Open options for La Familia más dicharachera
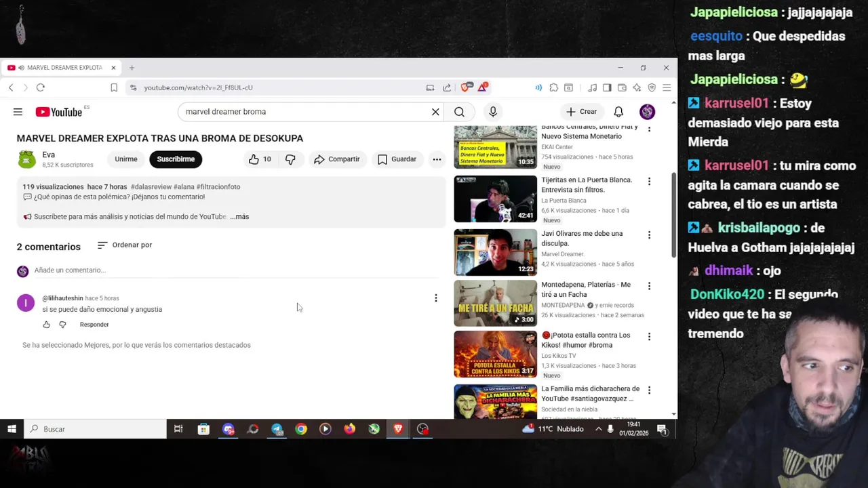868x488 pixels. [649, 390]
